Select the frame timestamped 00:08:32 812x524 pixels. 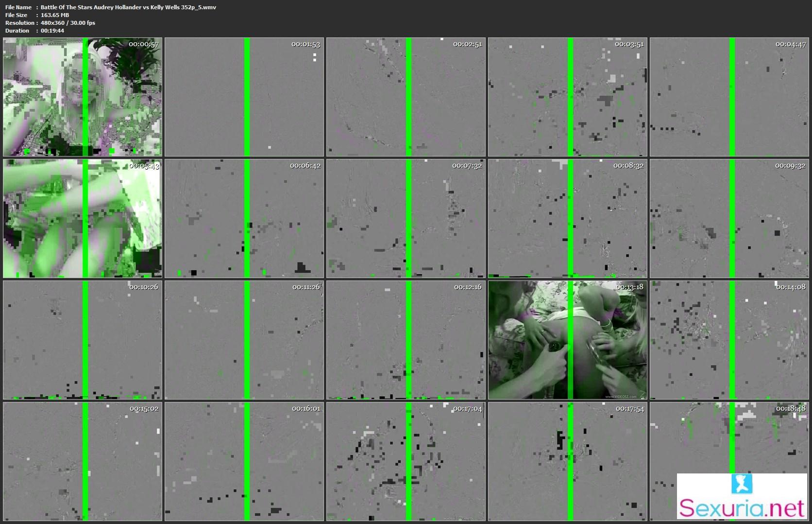click(568, 218)
